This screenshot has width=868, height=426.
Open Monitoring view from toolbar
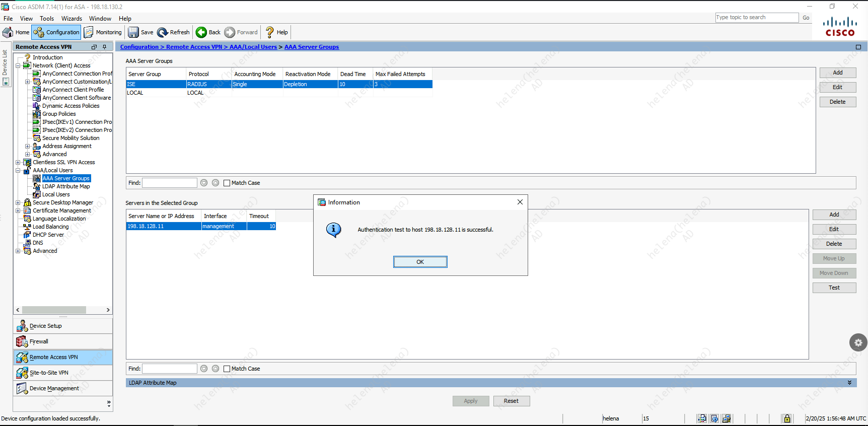pos(103,32)
